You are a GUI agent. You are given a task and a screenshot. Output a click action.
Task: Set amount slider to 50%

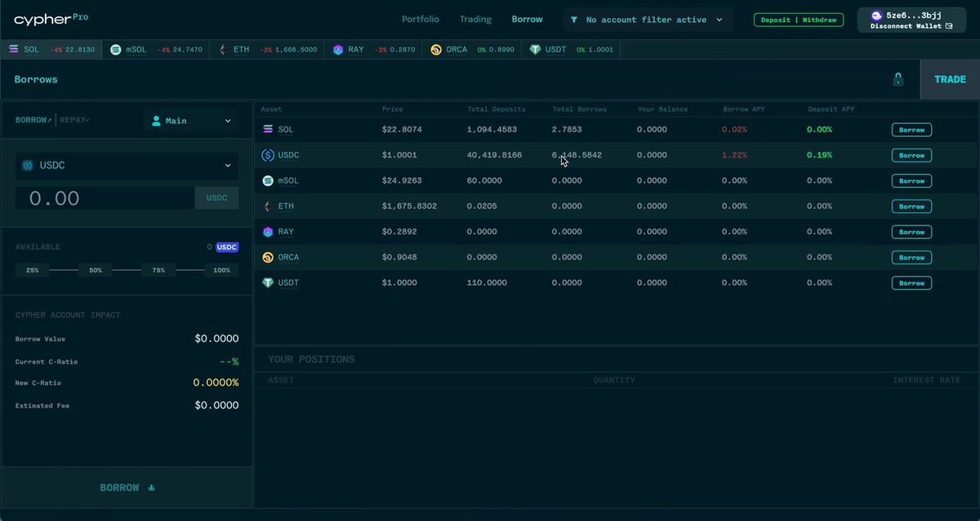96,269
